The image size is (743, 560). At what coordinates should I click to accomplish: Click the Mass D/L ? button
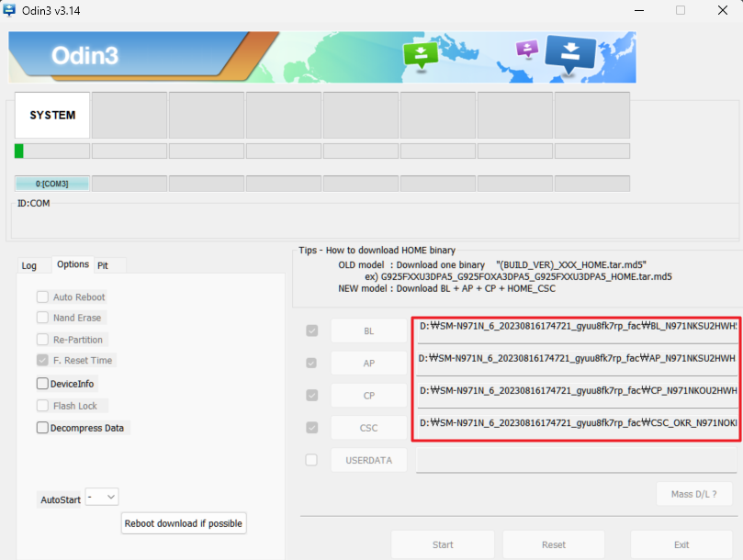point(694,494)
